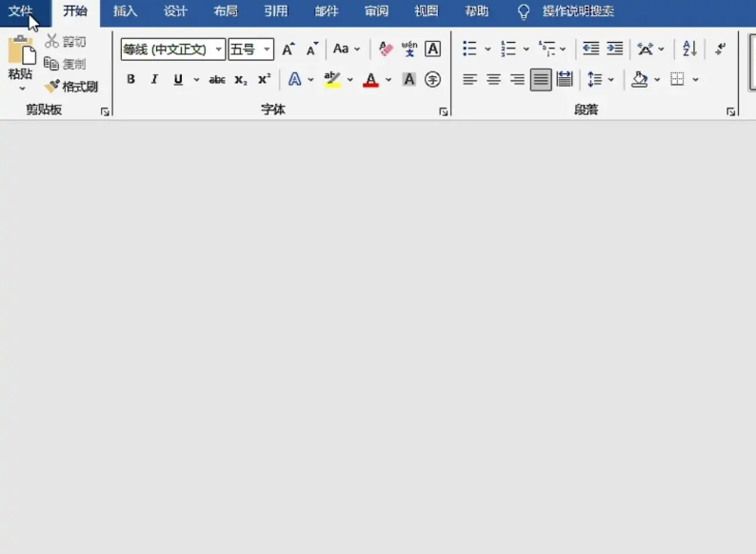
Task: Click the Clear All Formatting eraser icon
Action: pos(386,49)
